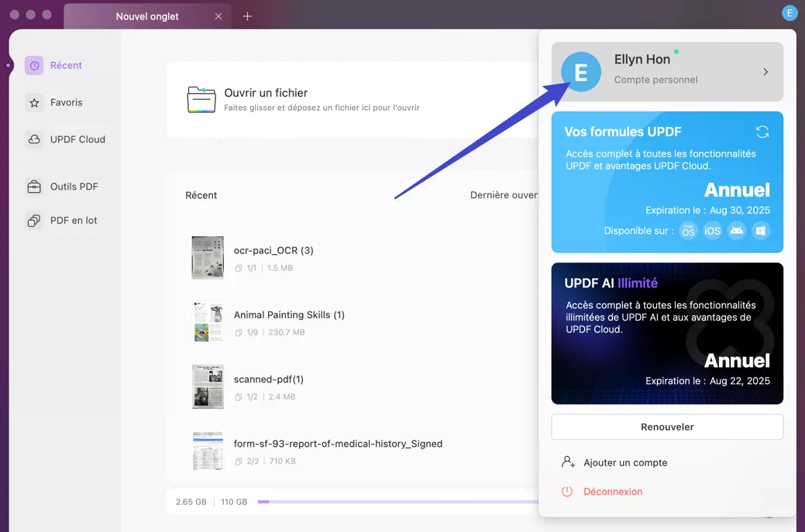Select the Nouvel onglet tab

click(x=147, y=16)
